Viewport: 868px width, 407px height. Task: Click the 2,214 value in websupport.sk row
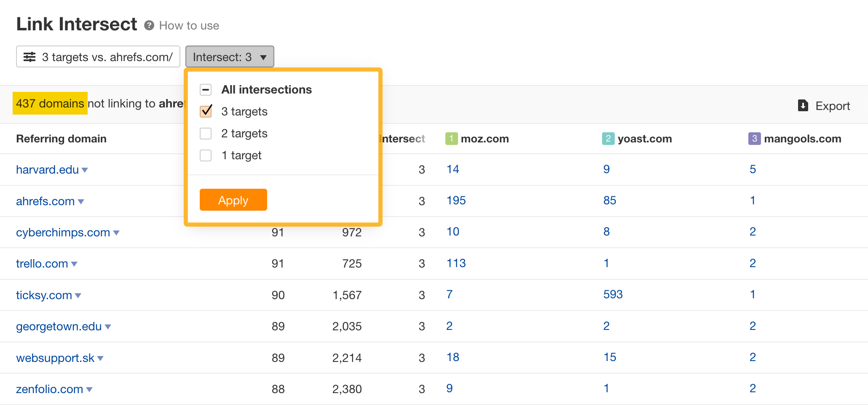347,358
